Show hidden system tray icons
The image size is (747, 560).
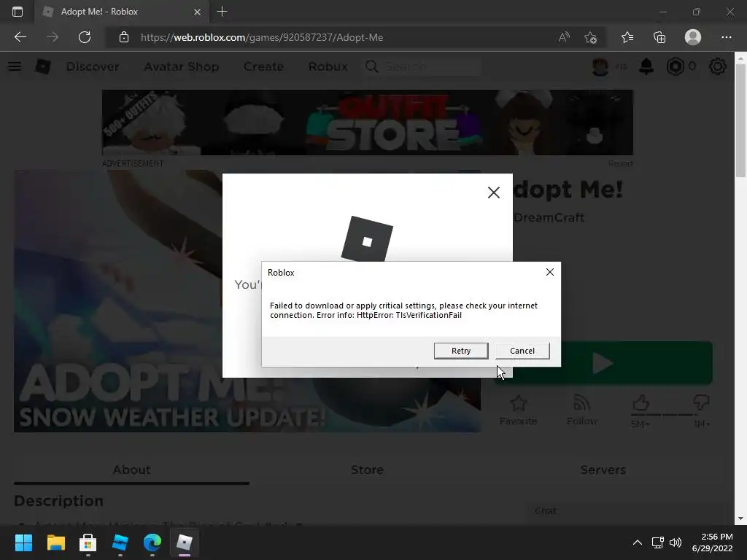click(x=637, y=542)
